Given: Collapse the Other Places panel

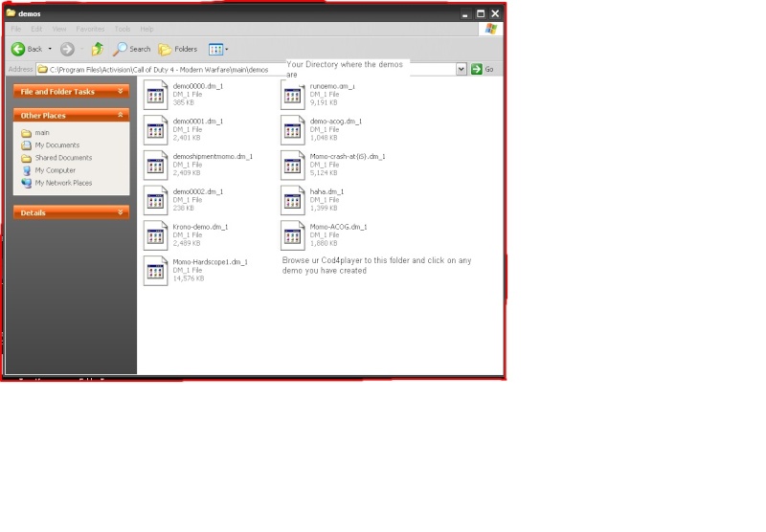Looking at the screenshot, I should [x=71, y=115].
